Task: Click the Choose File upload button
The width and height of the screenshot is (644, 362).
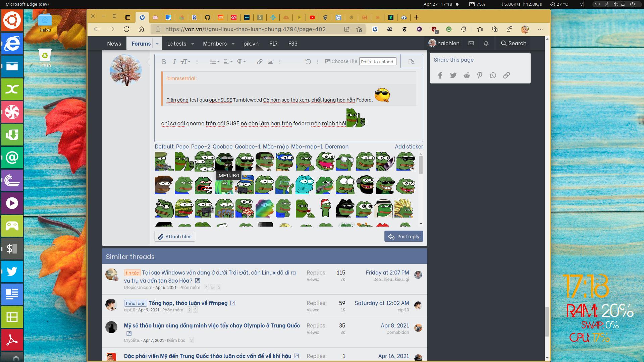Action: (341, 61)
